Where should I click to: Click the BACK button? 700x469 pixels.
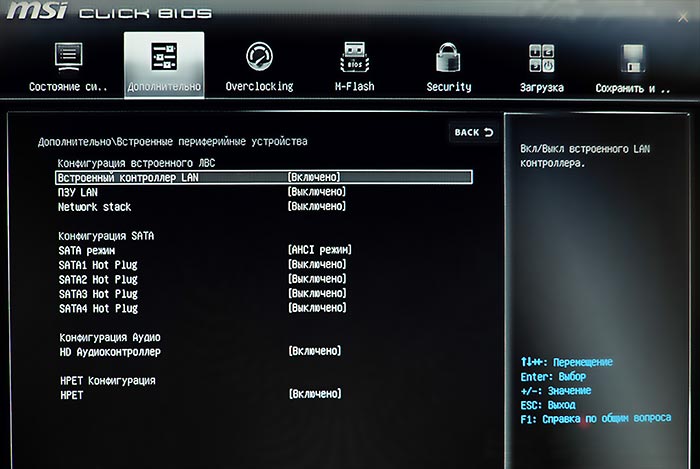coord(474,133)
